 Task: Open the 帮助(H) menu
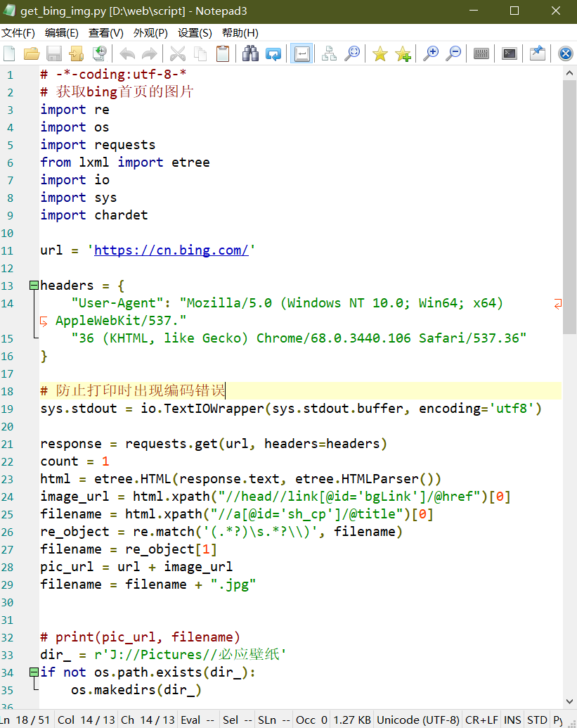pos(240,33)
